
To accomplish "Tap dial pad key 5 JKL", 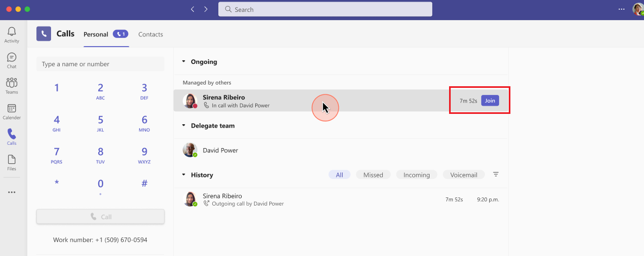I will 100,124.
